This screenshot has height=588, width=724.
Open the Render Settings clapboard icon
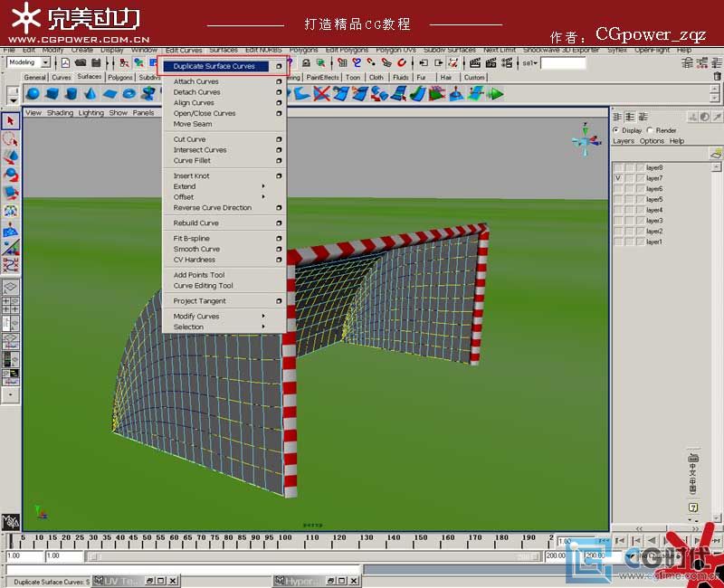(x=507, y=62)
